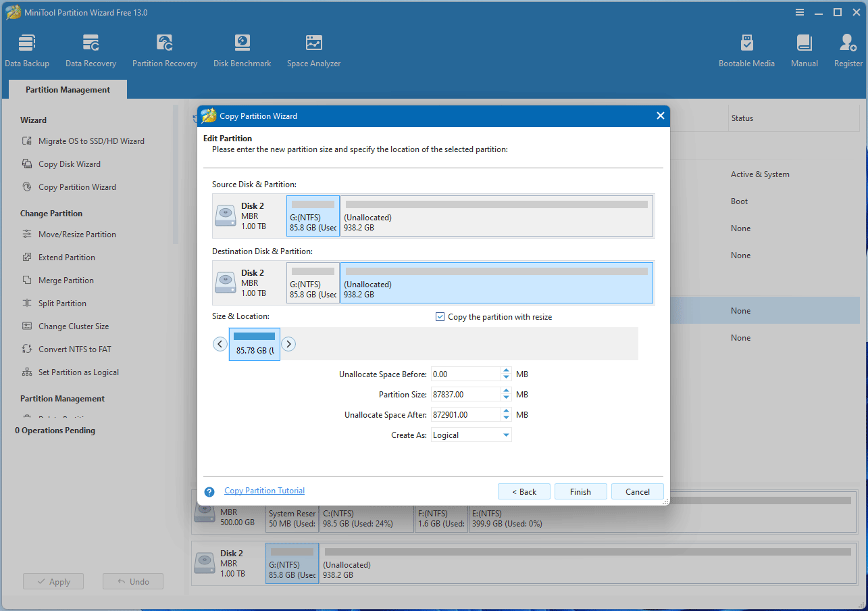Increase the Partition Size value with up arrow
The width and height of the screenshot is (868, 611).
pyautogui.click(x=506, y=391)
